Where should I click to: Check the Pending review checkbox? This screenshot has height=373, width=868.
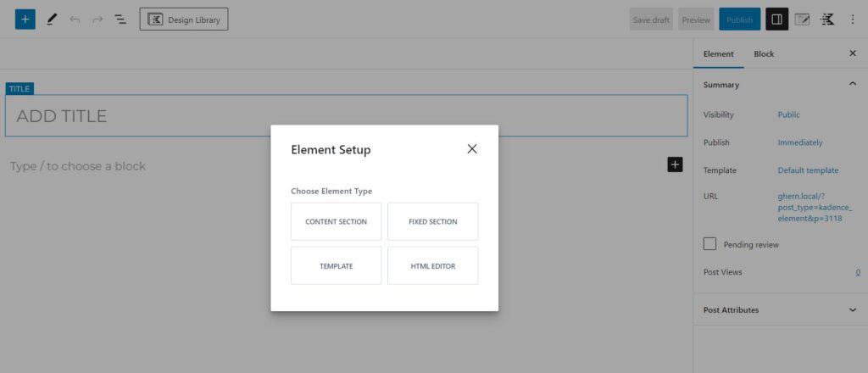709,244
